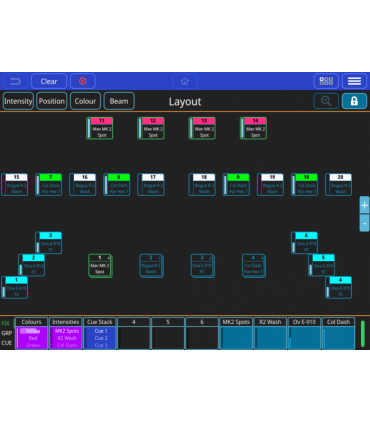Image resolution: width=370 pixels, height=422 pixels.
Task: Zoom out with the minus button
Action: [x=364, y=223]
